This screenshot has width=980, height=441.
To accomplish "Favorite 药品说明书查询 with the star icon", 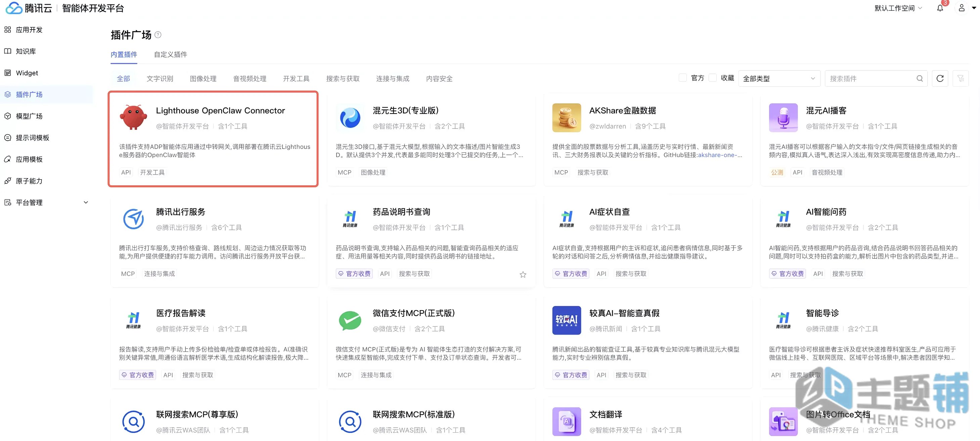I will point(523,274).
